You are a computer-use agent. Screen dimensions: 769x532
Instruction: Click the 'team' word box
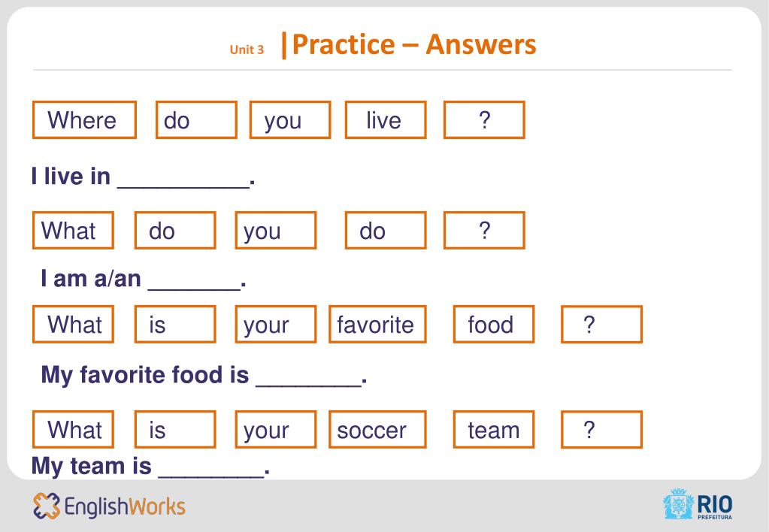(493, 430)
